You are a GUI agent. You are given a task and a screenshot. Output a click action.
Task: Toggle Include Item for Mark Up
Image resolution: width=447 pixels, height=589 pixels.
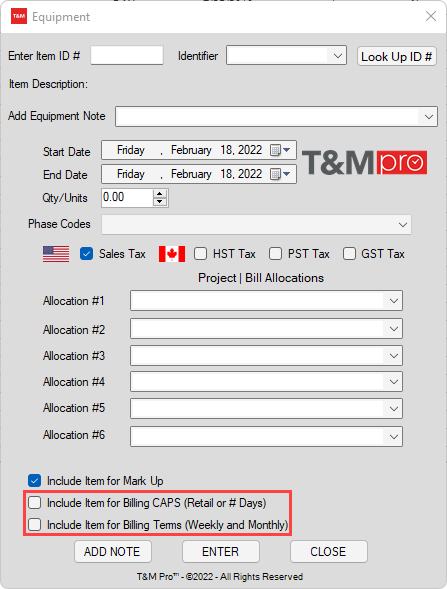point(35,481)
